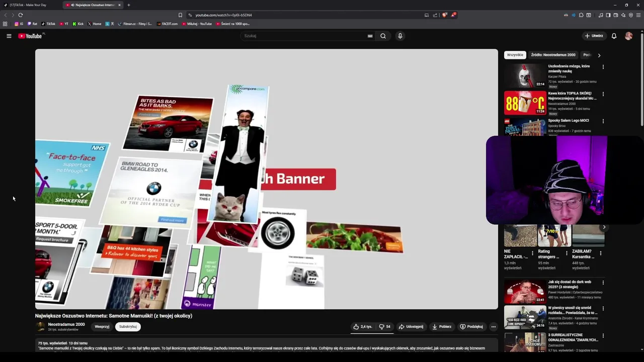Screen dimensions: 644x362
Task: Show next category chips with arrow
Action: click(x=599, y=55)
